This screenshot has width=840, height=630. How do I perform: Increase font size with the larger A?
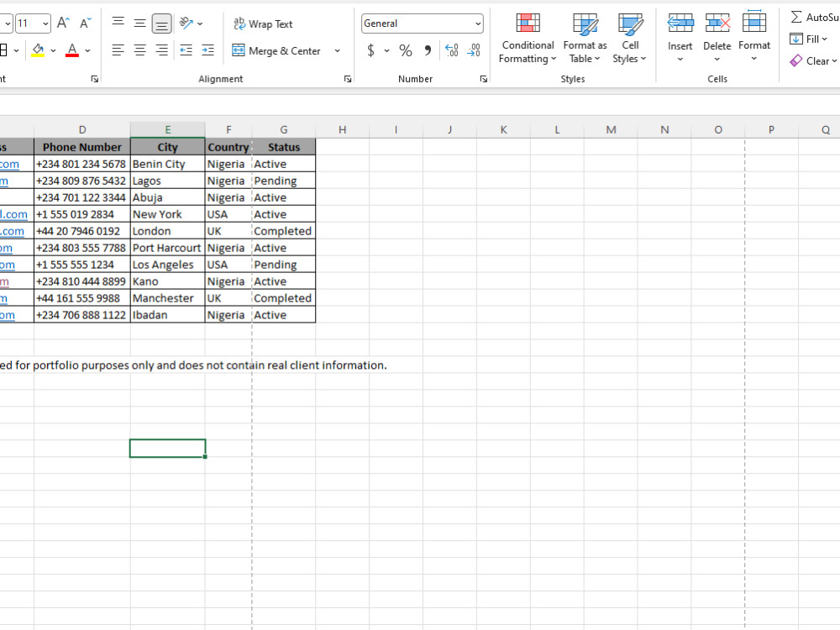[63, 23]
